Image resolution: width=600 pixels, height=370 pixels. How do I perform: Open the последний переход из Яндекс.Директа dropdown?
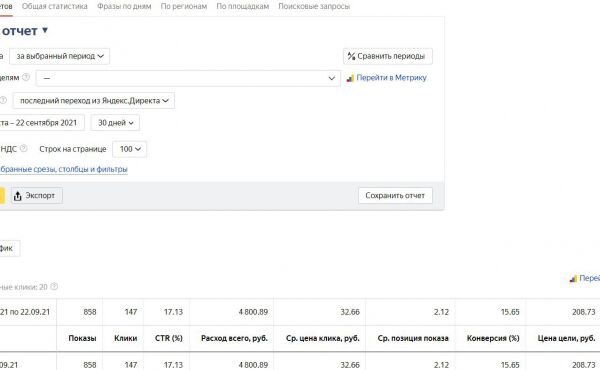point(94,101)
